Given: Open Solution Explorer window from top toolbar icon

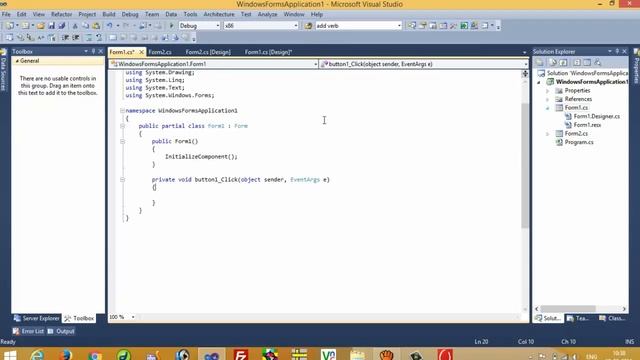Looking at the screenshot, I should [x=412, y=26].
